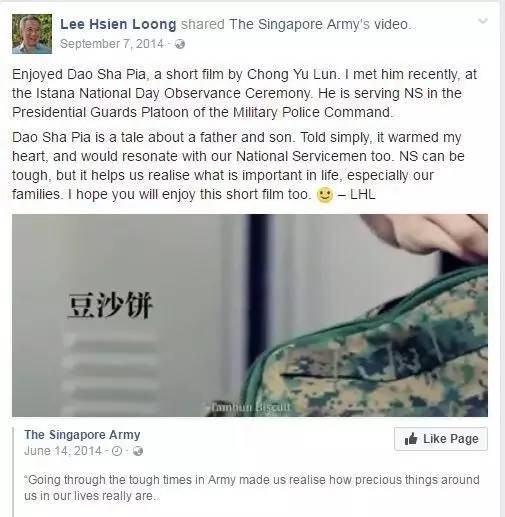
Task: Click the 'Enjoyed Dao Sha Pia' paragraph
Action: click(244, 93)
